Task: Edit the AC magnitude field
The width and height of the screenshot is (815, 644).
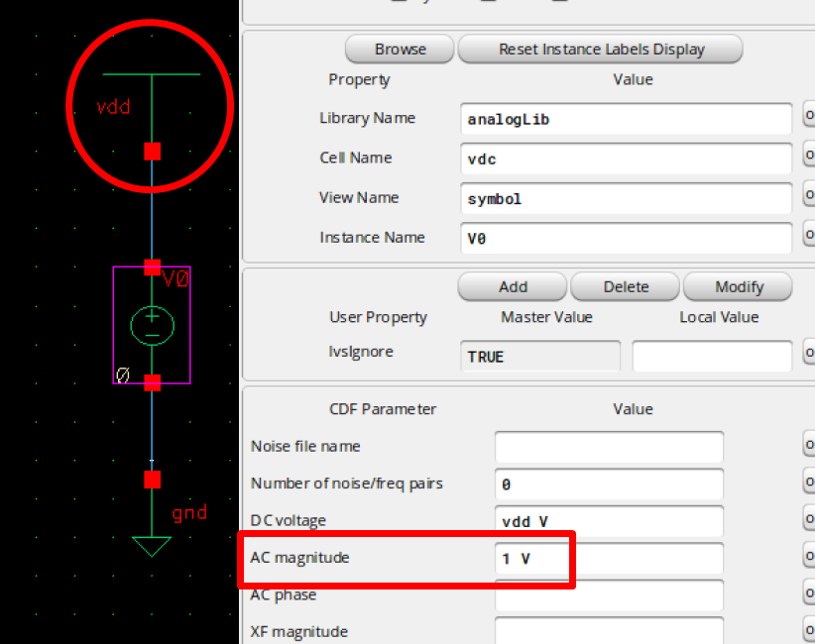Action: tap(609, 559)
